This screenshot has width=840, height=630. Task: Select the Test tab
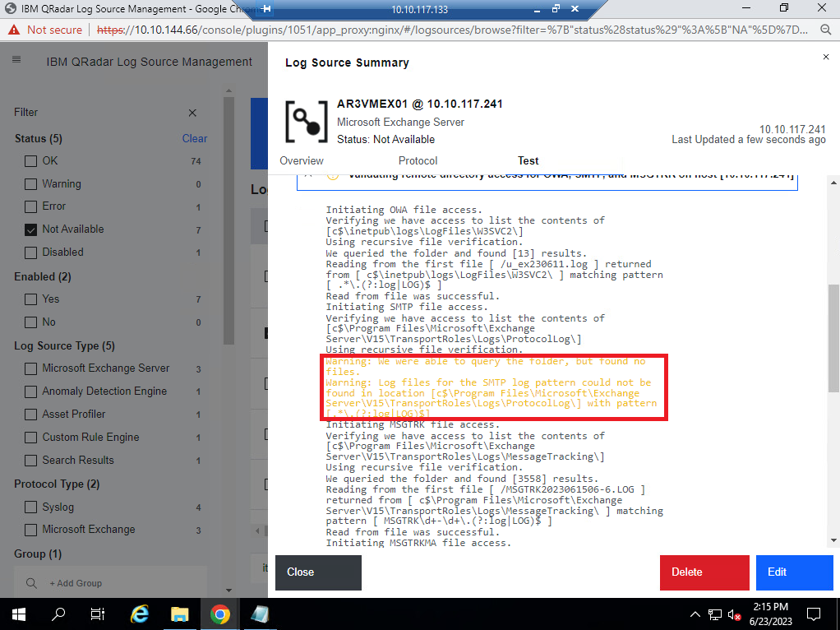(528, 161)
